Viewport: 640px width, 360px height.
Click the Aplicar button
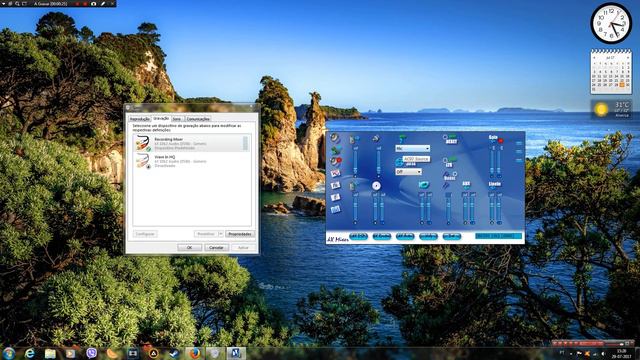coord(243,247)
